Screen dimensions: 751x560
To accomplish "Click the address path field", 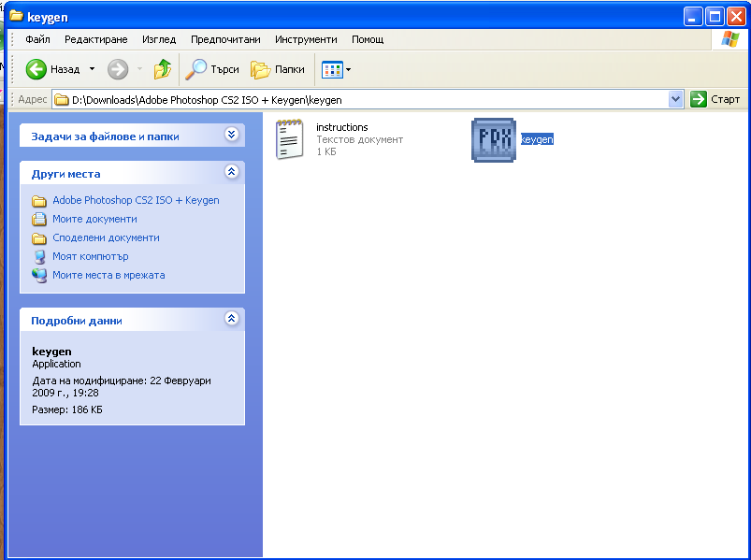I will 368,99.
